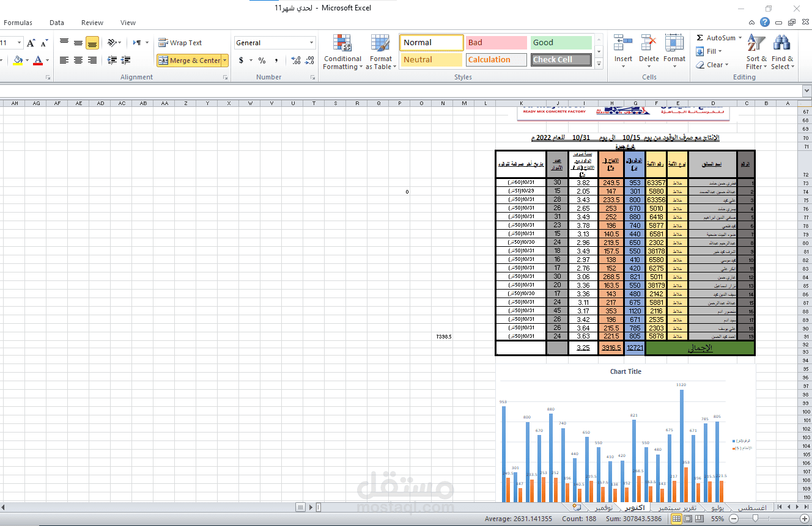
Task: Switch to the تقرير سبتمبر sheet tab
Action: 676,508
